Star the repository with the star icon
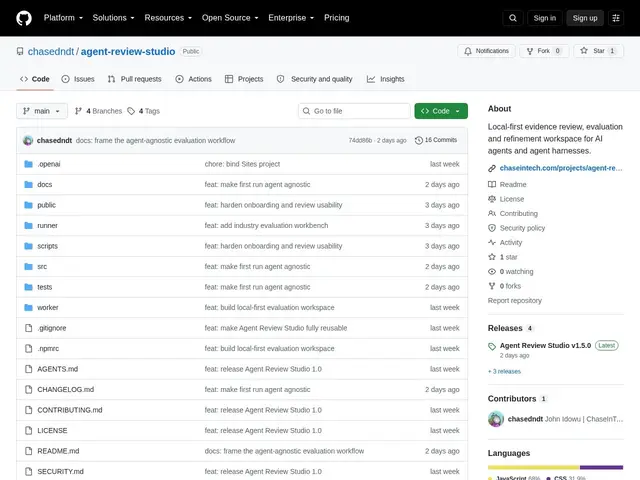640x480 pixels. (x=584, y=51)
